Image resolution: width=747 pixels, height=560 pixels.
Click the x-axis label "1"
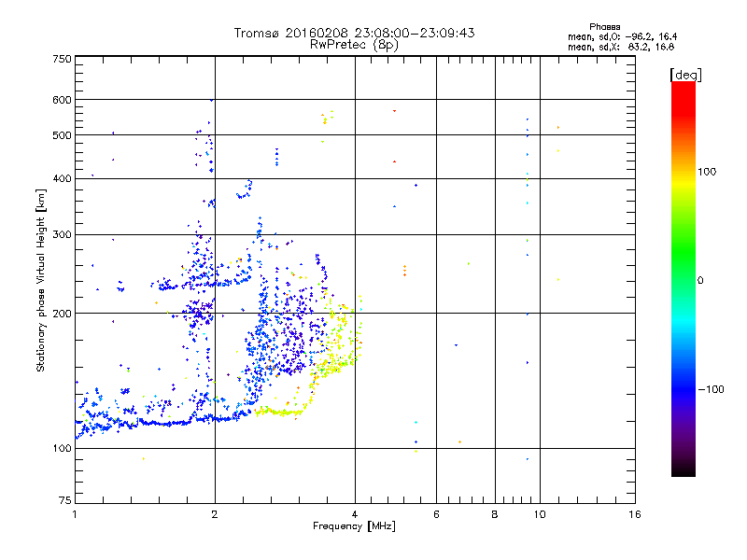(x=75, y=514)
